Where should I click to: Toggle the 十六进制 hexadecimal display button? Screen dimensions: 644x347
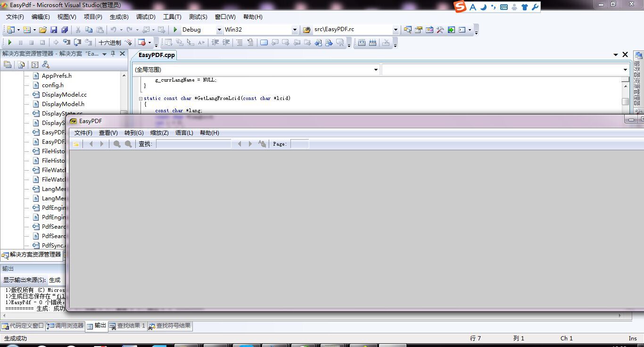[109, 42]
